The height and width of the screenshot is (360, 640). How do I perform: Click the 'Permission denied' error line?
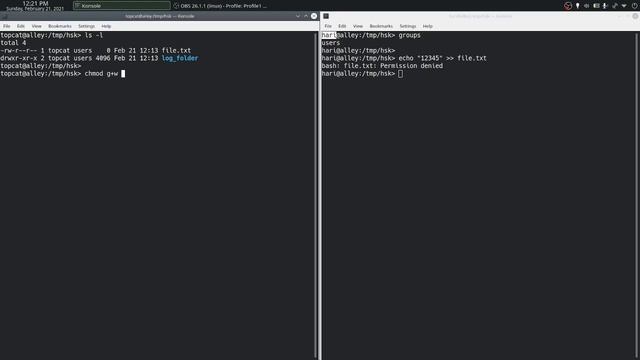tap(382, 66)
